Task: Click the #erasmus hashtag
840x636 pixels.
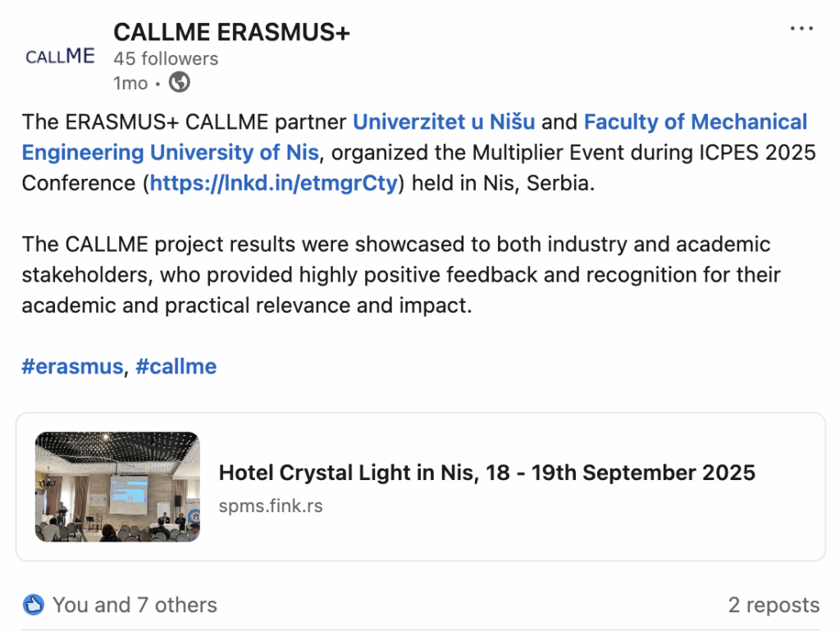Action: pyautogui.click(x=72, y=366)
